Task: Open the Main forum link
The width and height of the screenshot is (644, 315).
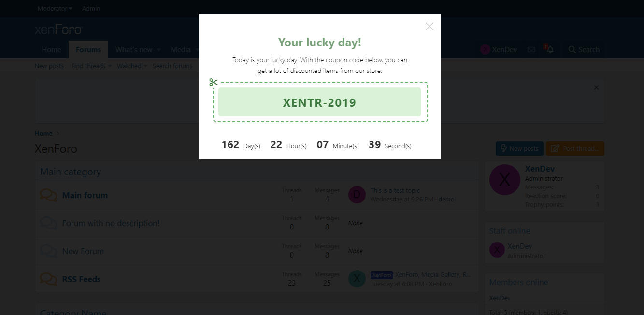Action: coord(85,195)
